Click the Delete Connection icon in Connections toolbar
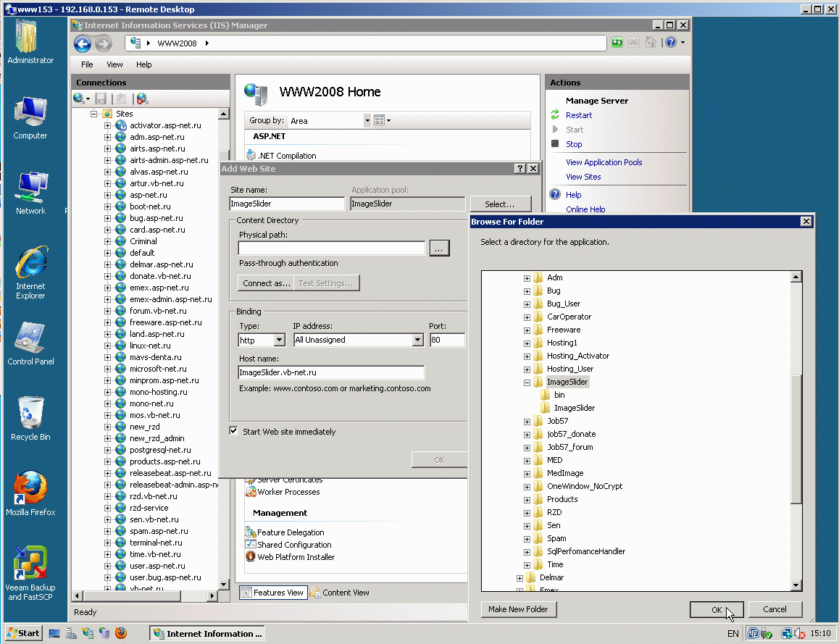Screen dimensions: 839x644 tap(142, 99)
